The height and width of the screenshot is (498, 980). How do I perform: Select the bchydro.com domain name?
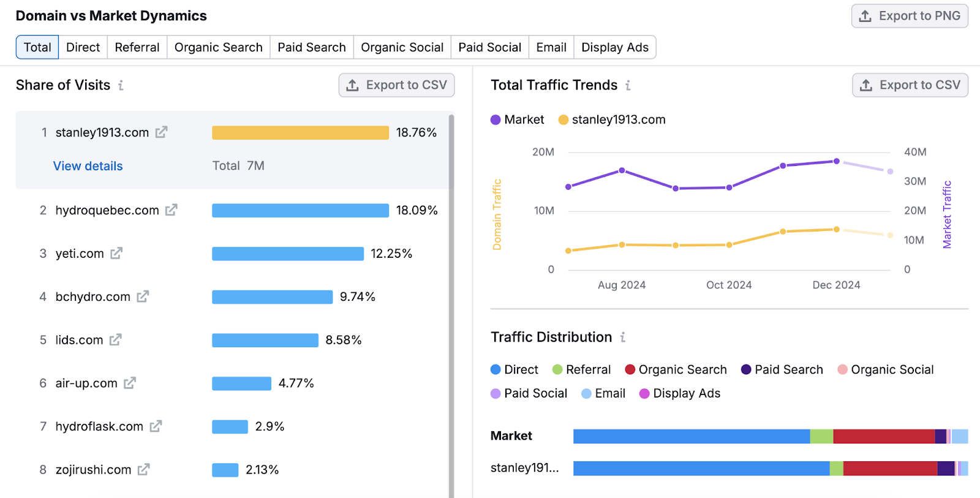93,296
